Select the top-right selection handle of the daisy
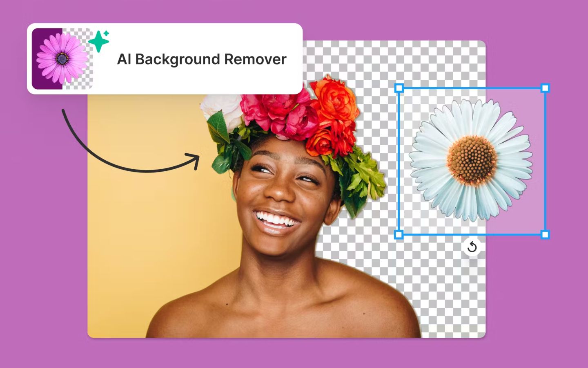 click(x=545, y=88)
